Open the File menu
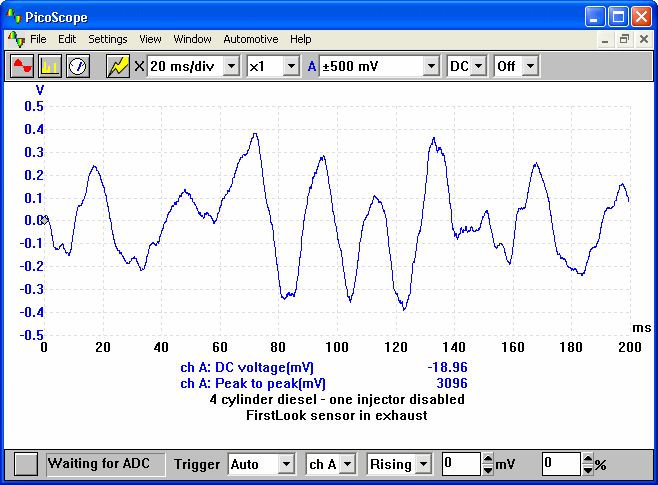Image resolution: width=658 pixels, height=485 pixels. tap(38, 39)
